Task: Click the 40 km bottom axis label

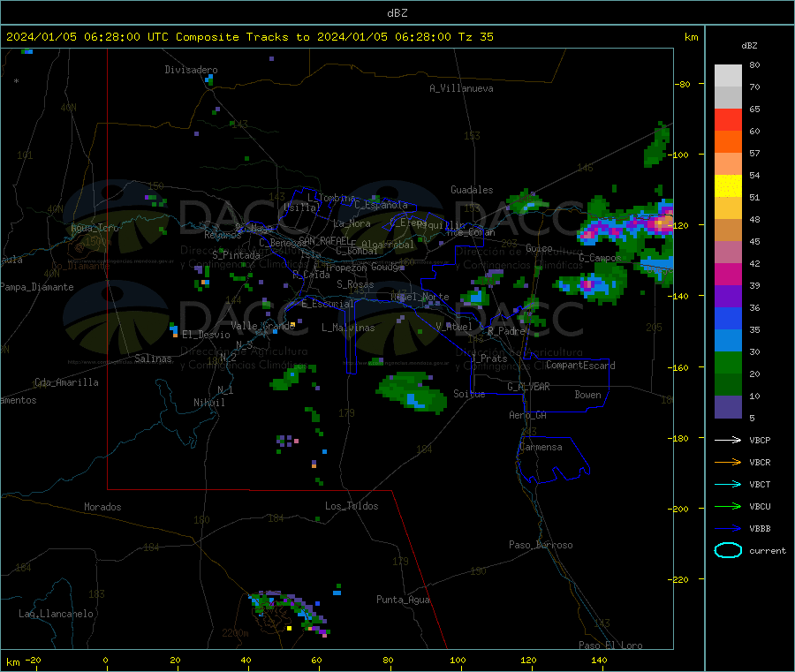Action: click(246, 660)
